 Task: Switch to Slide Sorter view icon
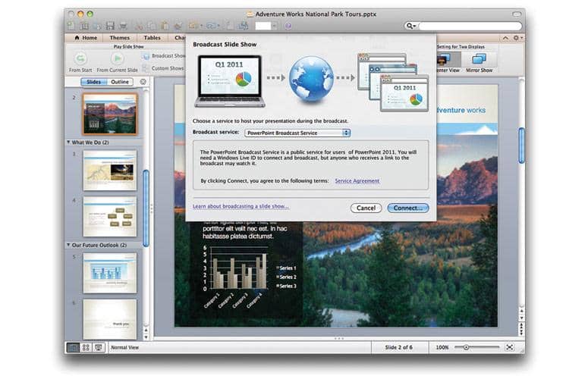click(x=86, y=347)
